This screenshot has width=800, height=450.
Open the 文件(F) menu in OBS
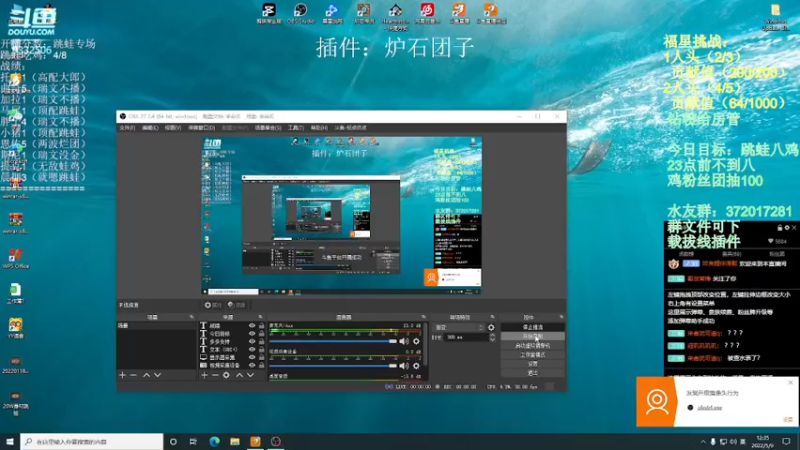127,128
